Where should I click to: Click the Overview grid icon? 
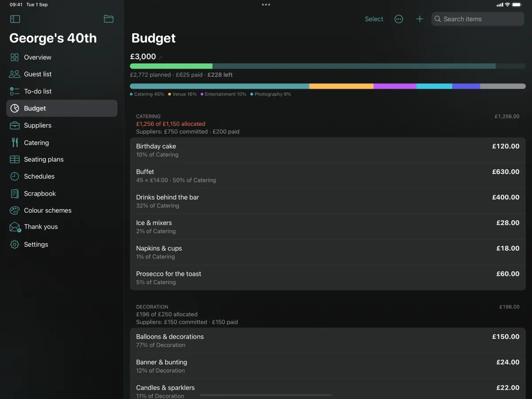tap(15, 57)
